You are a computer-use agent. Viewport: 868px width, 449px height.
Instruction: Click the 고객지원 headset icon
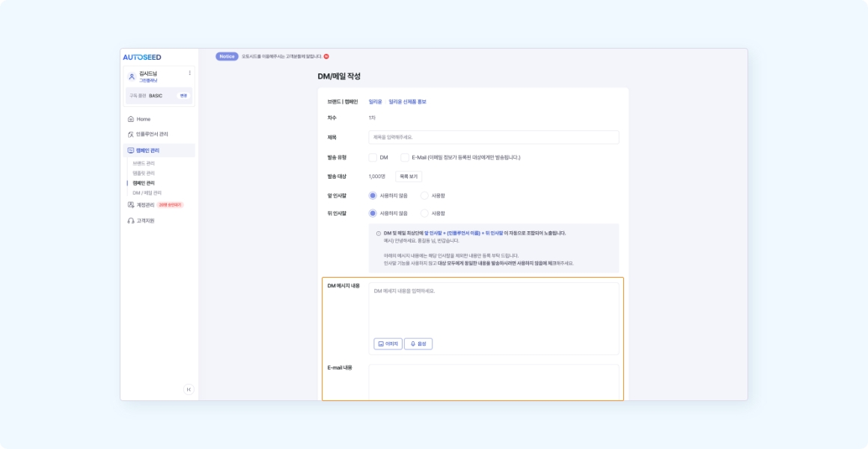tap(131, 221)
